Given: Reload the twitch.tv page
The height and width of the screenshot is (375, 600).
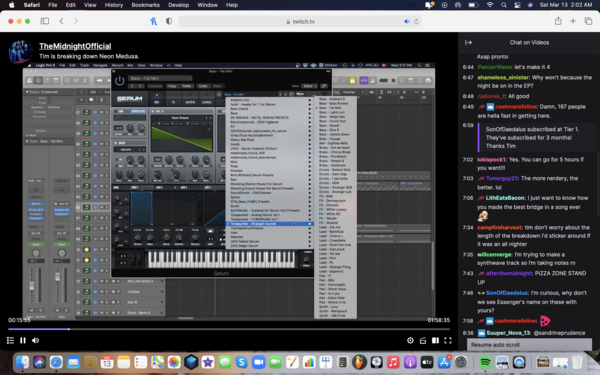Looking at the screenshot, I should (x=416, y=21).
